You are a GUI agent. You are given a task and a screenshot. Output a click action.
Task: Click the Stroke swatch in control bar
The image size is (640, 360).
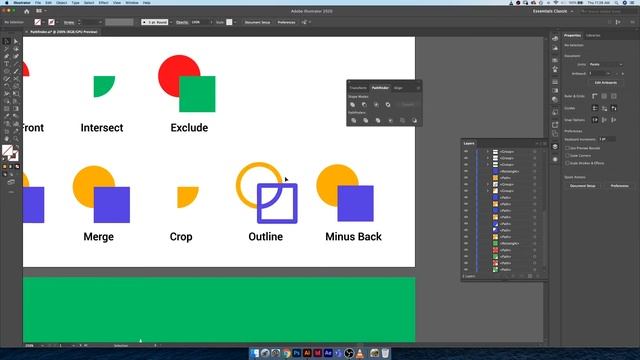(51, 22)
